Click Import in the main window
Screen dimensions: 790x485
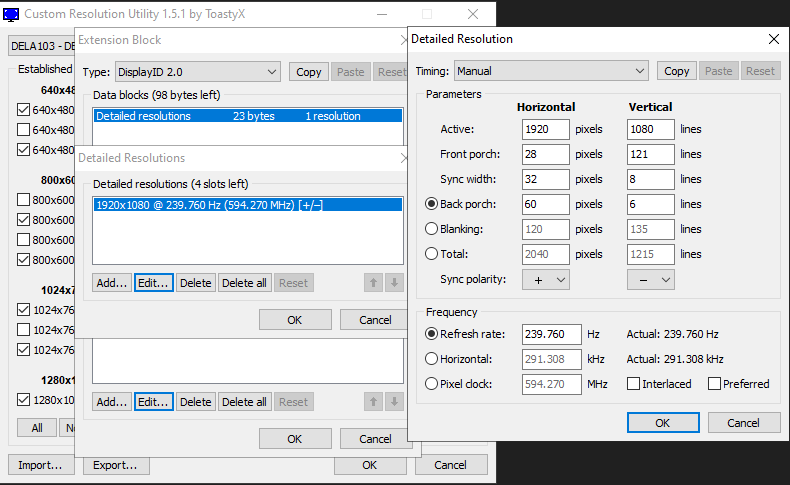[40, 465]
